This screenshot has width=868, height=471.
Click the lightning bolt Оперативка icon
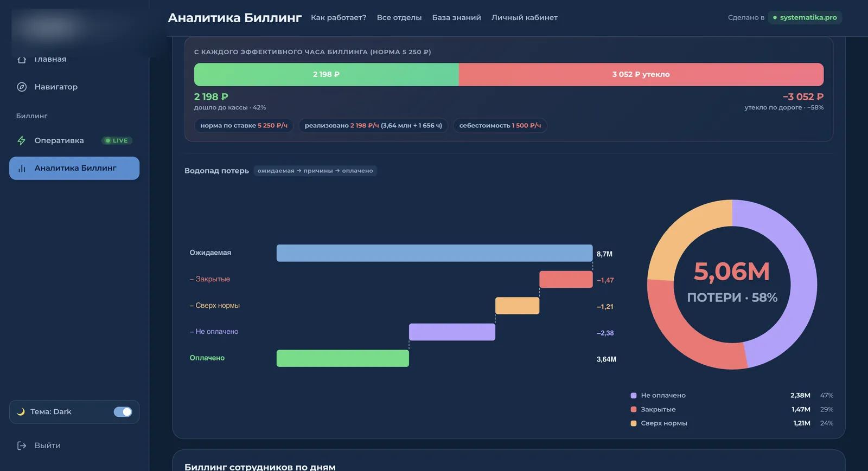tap(22, 140)
